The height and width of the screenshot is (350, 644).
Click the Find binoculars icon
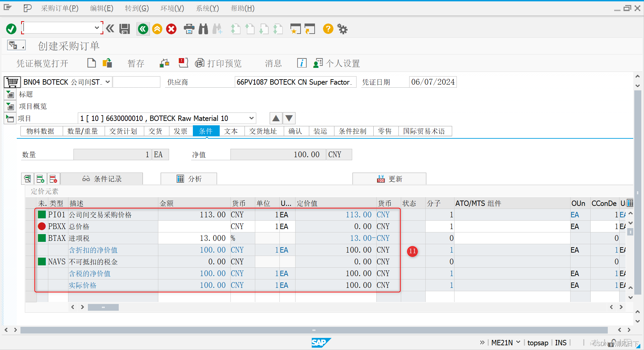203,29
